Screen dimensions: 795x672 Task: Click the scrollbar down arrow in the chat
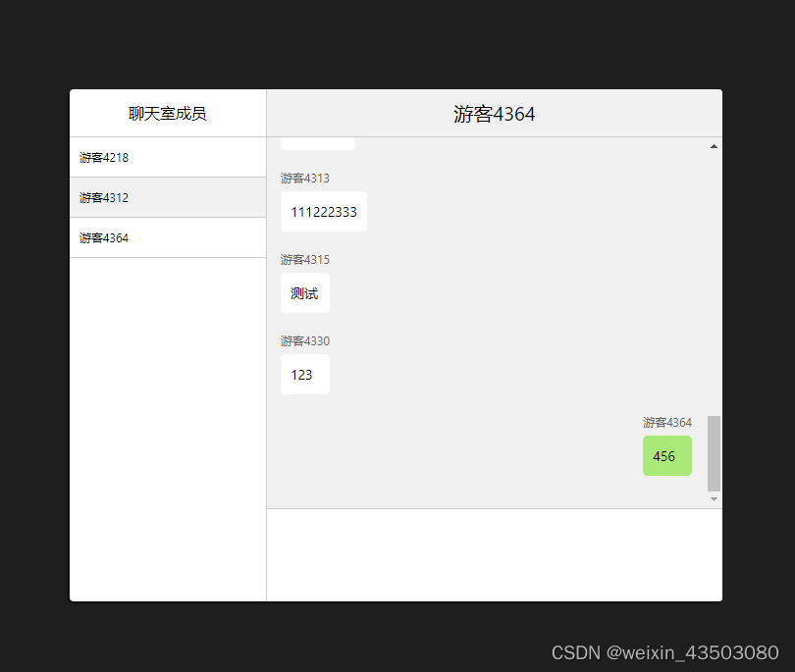pyautogui.click(x=714, y=499)
